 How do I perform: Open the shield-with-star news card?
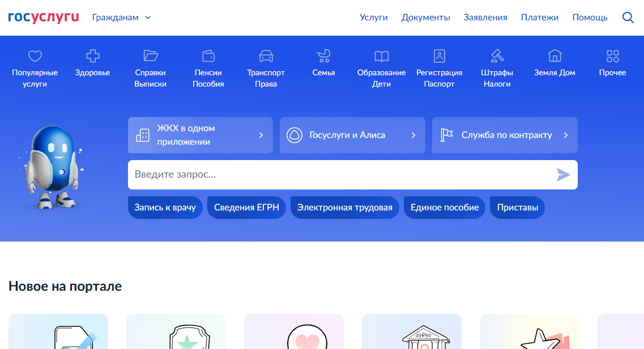tap(176, 331)
